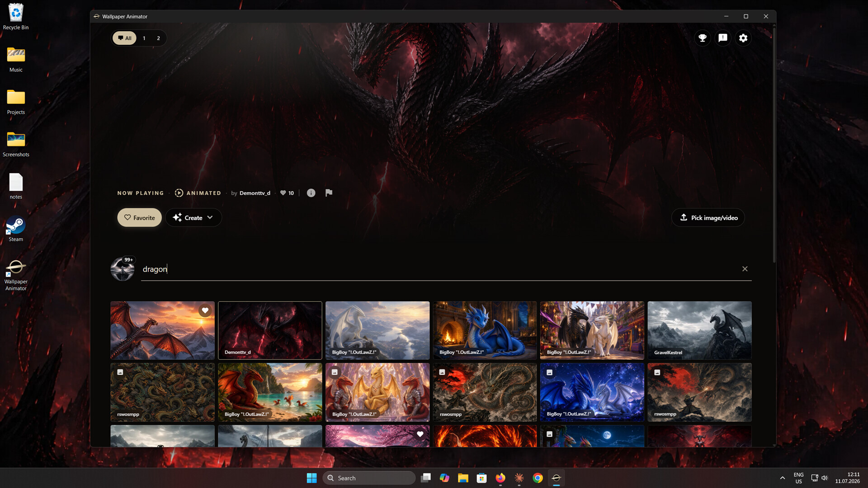Show hidden tray icons chevron
The width and height of the screenshot is (868, 488).
[x=783, y=478]
